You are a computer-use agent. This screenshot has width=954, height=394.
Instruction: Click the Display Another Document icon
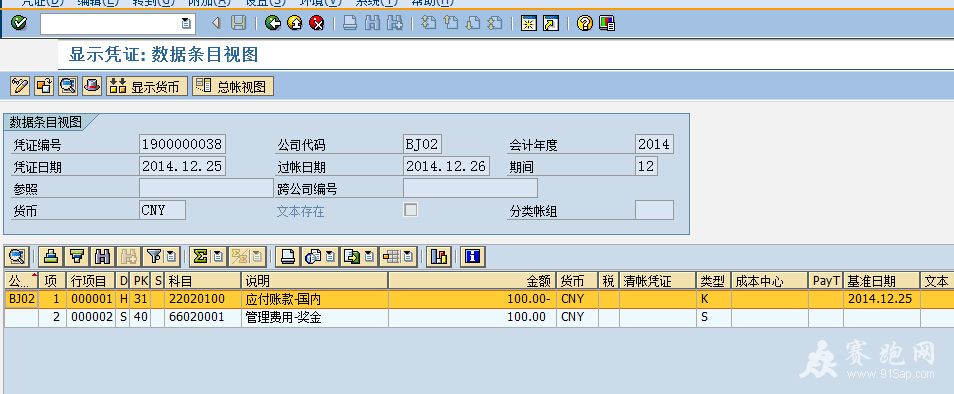point(44,86)
